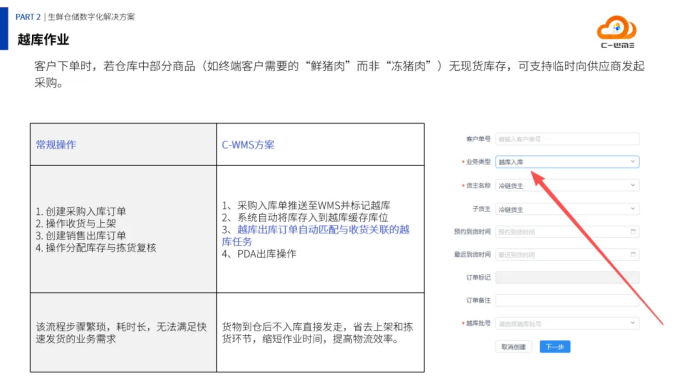Viewport: 692px width, 390px height.
Task: Click the 客户单号 input field
Action: pyautogui.click(x=567, y=139)
